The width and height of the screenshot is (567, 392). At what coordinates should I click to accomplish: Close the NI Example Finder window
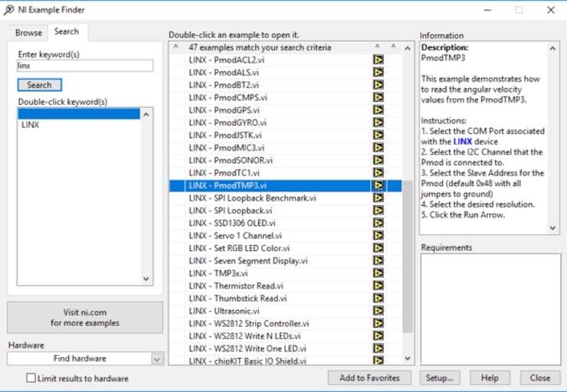pos(550,10)
